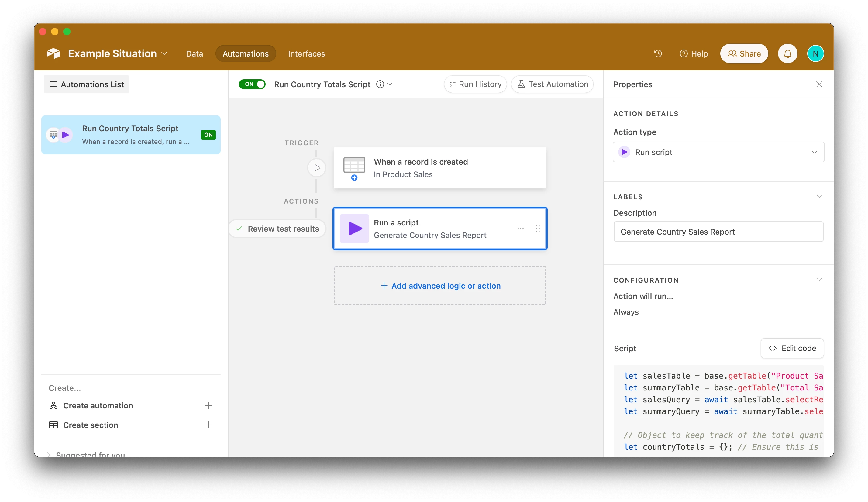Screen dimensions: 868x502
Task: Switch to the Interfaces tab
Action: [307, 54]
